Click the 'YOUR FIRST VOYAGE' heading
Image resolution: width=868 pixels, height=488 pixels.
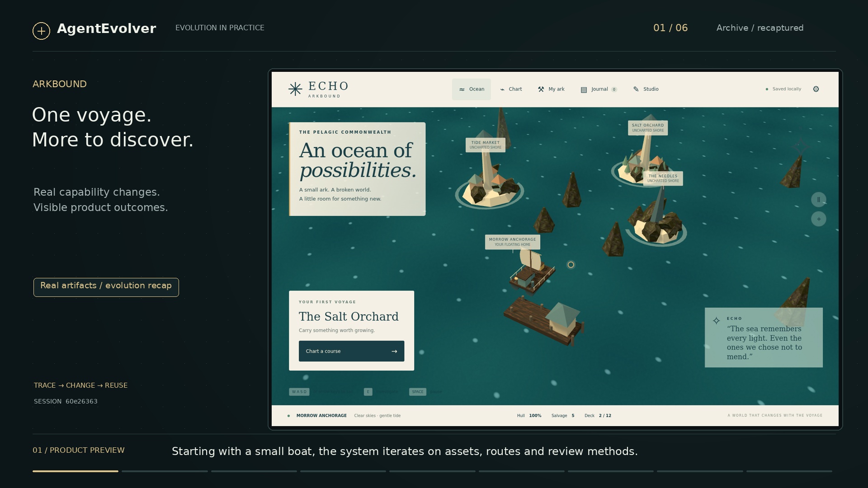327,302
